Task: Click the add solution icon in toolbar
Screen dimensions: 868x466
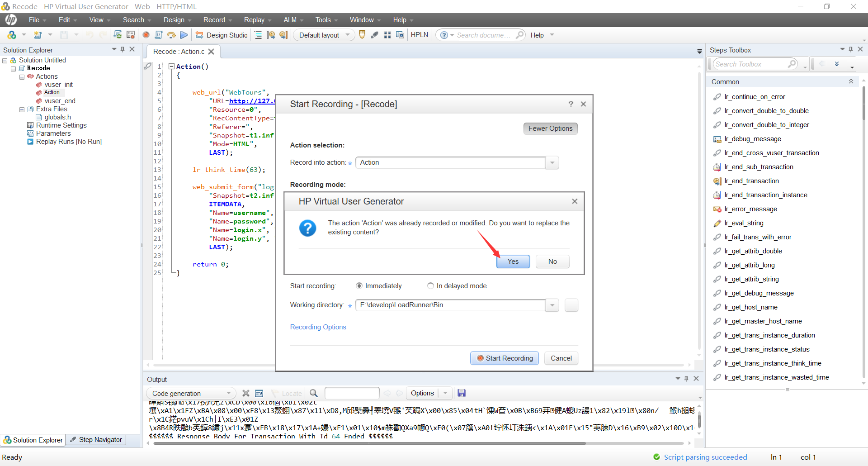Action: (12, 35)
